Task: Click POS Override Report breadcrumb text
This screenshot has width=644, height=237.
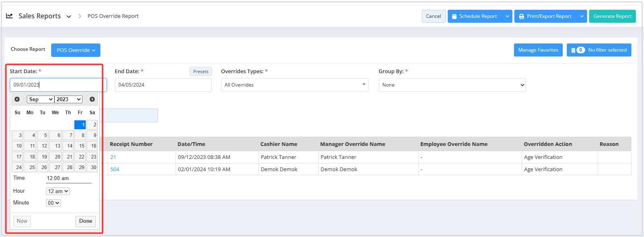Action: 113,16
